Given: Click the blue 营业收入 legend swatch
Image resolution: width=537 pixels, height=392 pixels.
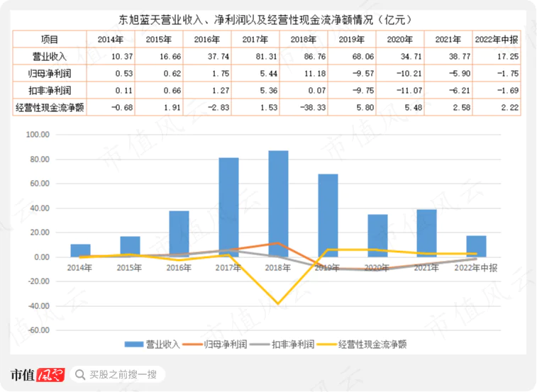Looking at the screenshot, I should (x=134, y=344).
